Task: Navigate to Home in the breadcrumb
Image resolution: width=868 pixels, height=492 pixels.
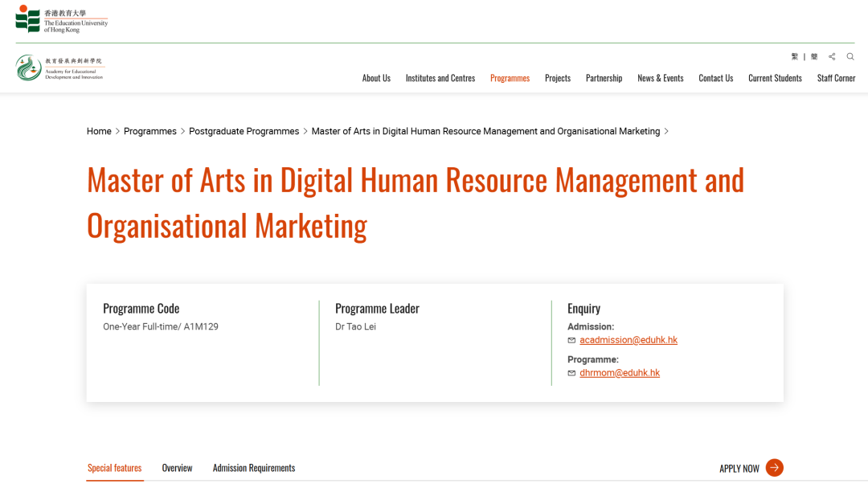Action: (x=99, y=131)
